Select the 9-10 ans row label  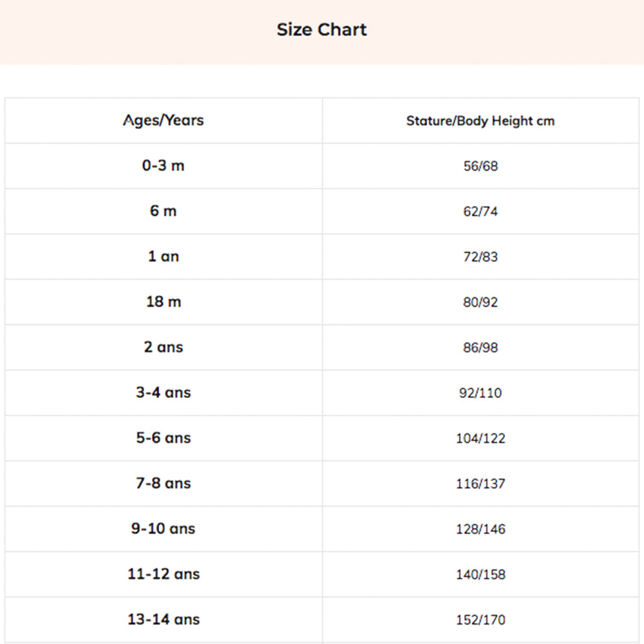(x=164, y=529)
